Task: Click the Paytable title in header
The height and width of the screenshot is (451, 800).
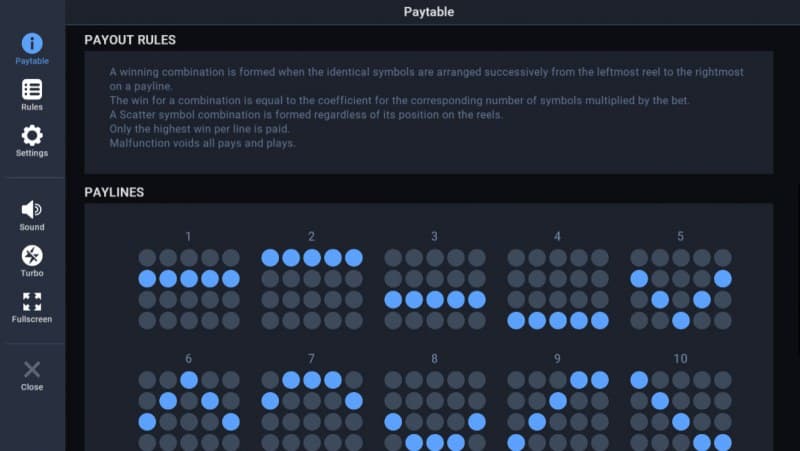Action: tap(428, 12)
